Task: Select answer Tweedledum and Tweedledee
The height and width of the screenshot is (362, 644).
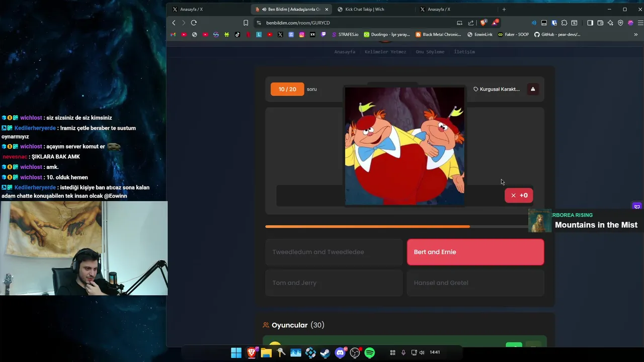Action: 334,252
